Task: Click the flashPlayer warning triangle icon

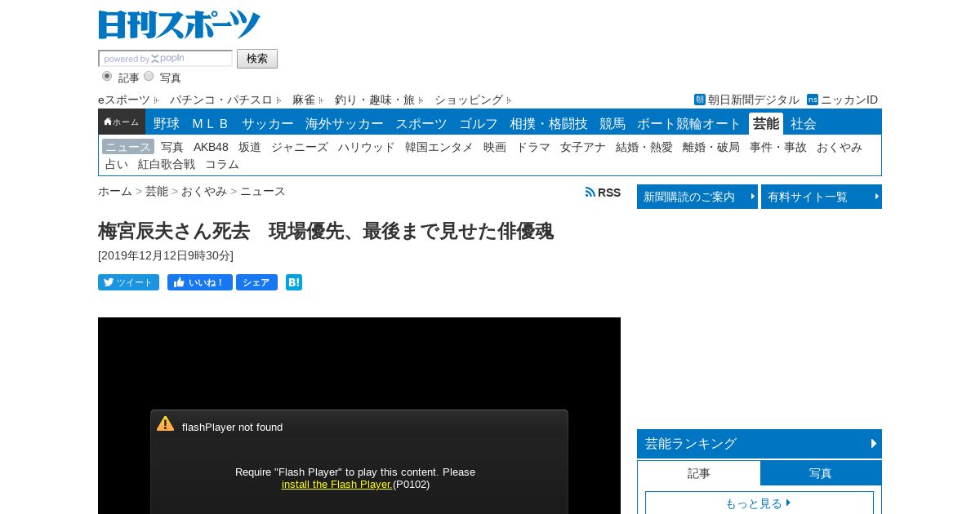Action: [166, 423]
